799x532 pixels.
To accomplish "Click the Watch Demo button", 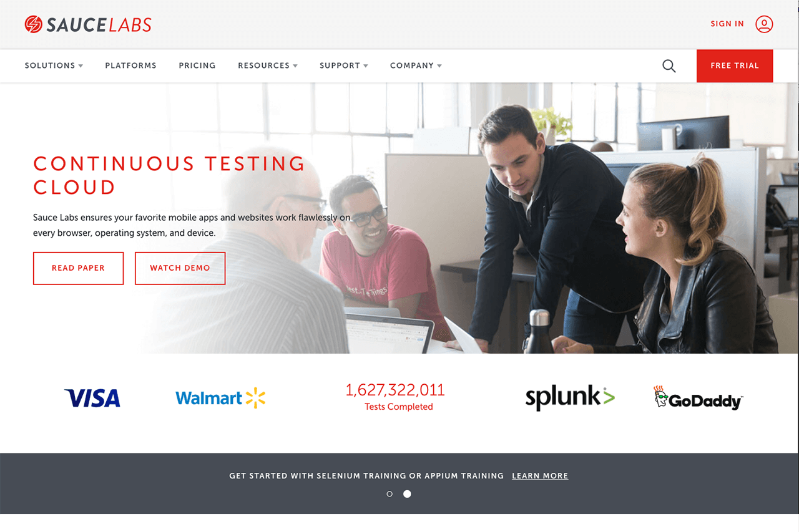I will 180,268.
